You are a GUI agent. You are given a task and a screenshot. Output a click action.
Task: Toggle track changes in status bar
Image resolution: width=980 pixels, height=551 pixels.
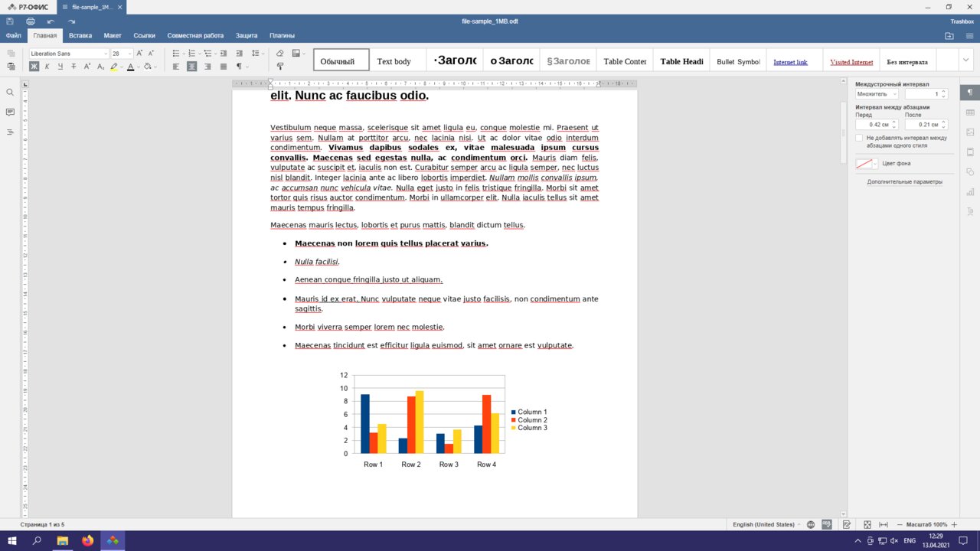847,524
